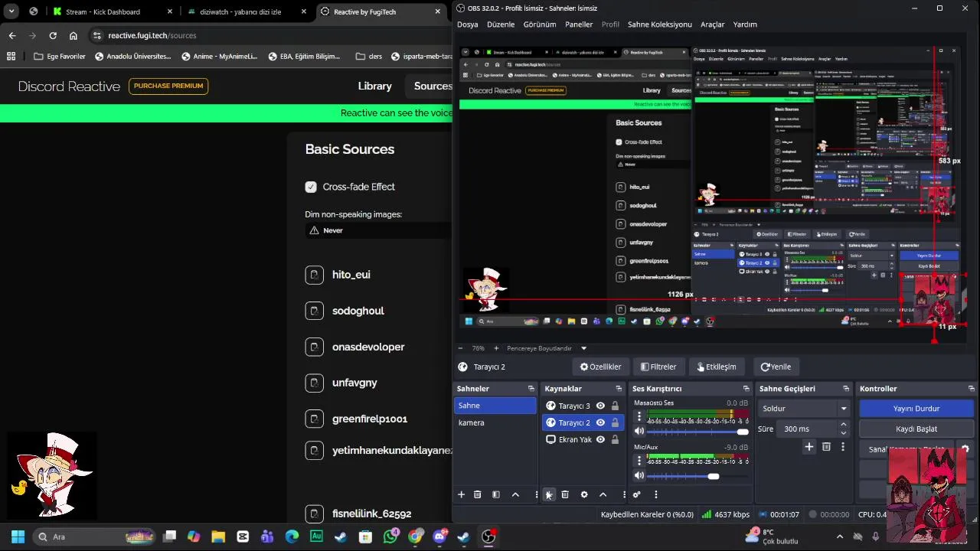Open Dim non-speaking images Never dropdown

coord(378,230)
